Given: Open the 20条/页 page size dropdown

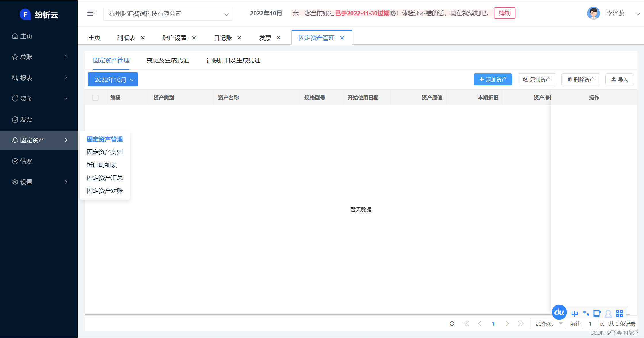Looking at the screenshot, I should coord(548,324).
